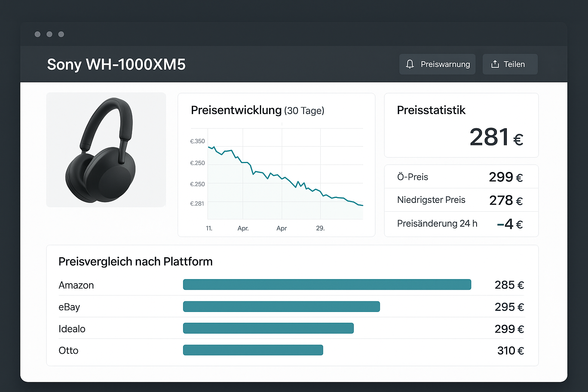Click the Preisentwicklung chart header
Image resolution: width=588 pixels, height=392 pixels.
[236, 110]
